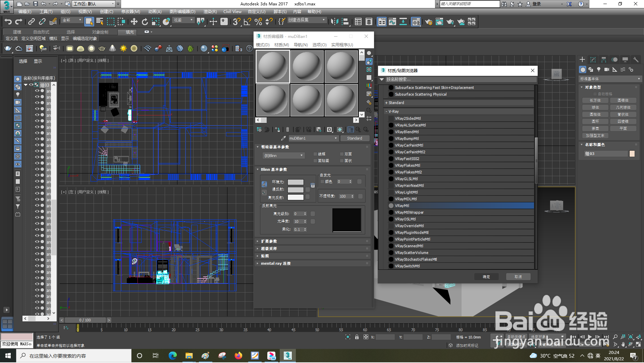
Task: Click the object color swatch beside 组03 name
Action: (632, 154)
